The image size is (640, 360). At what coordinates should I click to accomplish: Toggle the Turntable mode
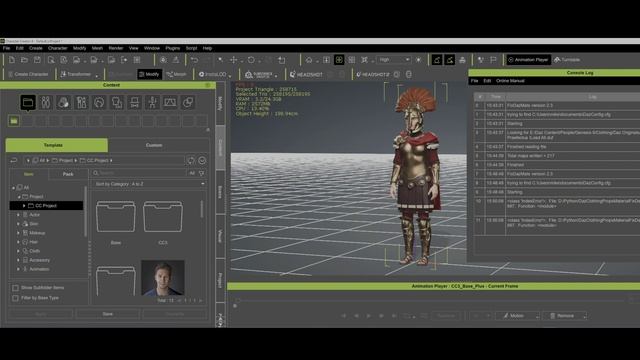tap(567, 60)
